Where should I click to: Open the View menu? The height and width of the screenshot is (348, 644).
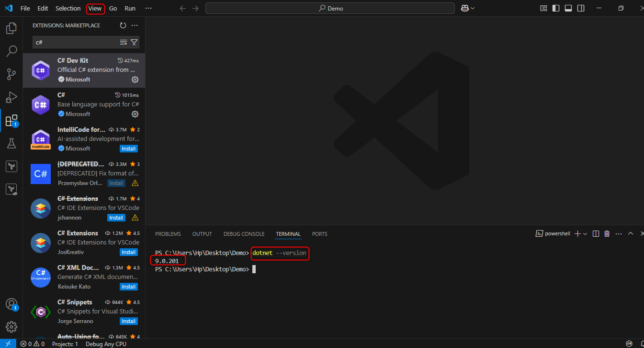click(x=95, y=8)
